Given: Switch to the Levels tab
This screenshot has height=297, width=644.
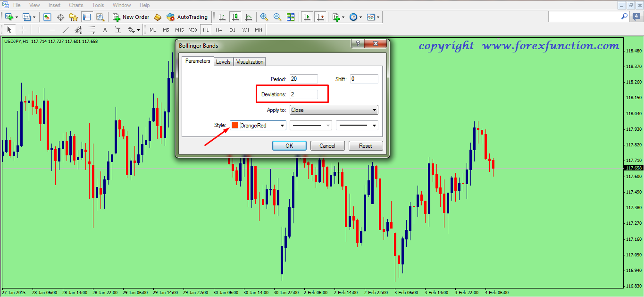Looking at the screenshot, I should coord(223,62).
